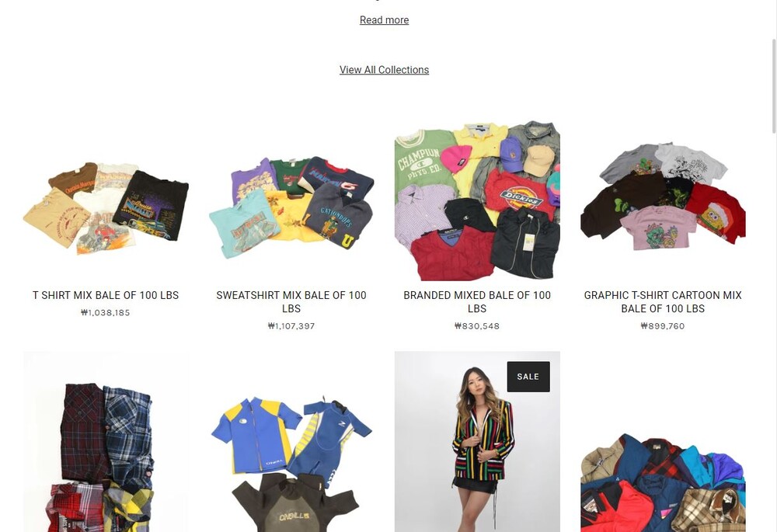Click SWEATSHIRT MIX BALE OF 100 LBS title
Image resolution: width=777 pixels, height=532 pixels.
(x=291, y=301)
